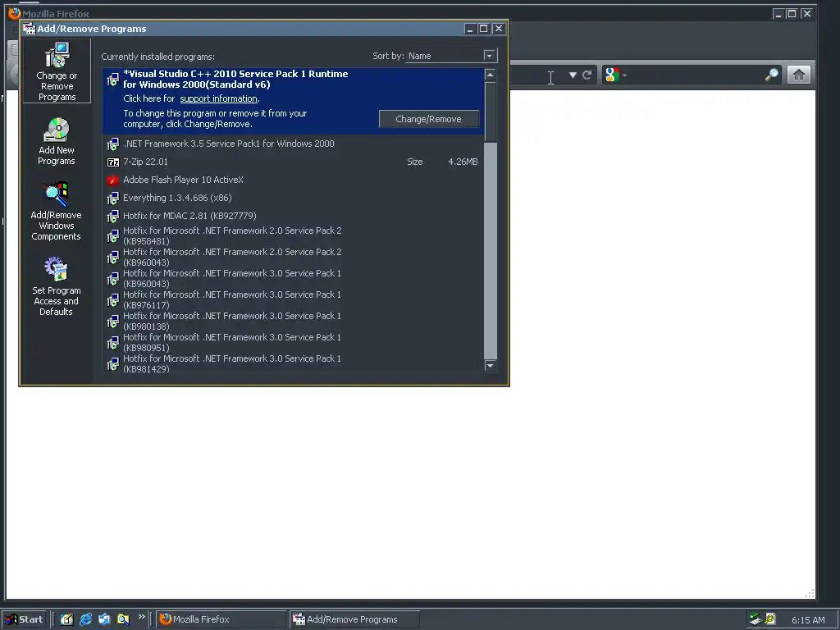
Task: Click the 7-Zip 22.01 program icon
Action: [x=113, y=162]
